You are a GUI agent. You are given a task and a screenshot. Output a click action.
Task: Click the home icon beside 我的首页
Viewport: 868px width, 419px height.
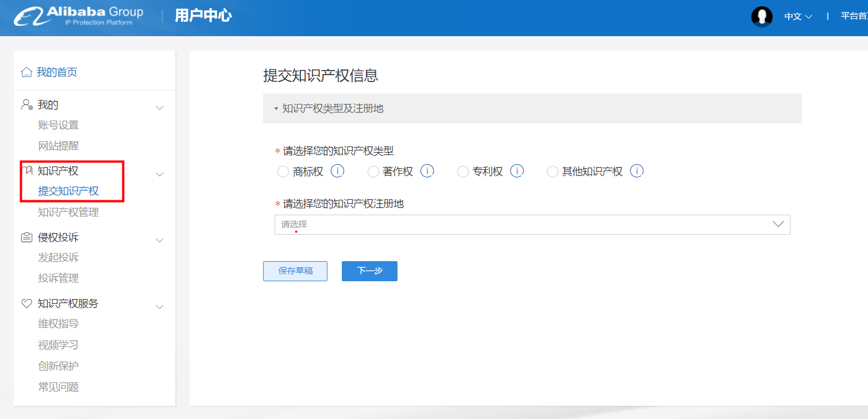click(26, 72)
